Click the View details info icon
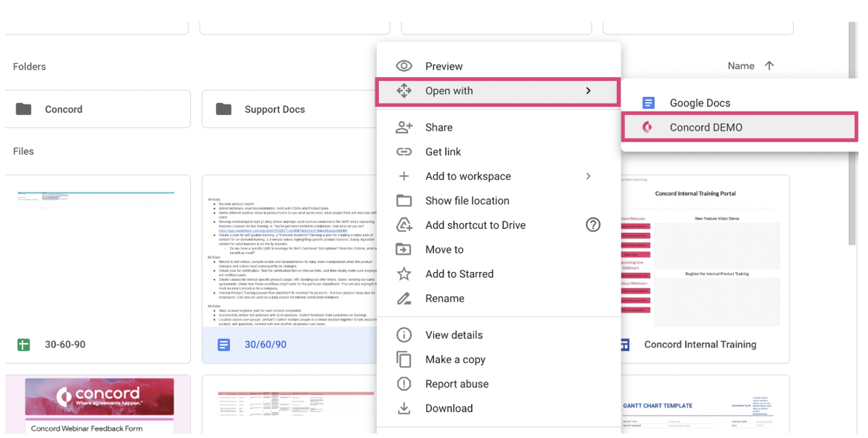Screen dimensions: 868x438 pos(404,334)
